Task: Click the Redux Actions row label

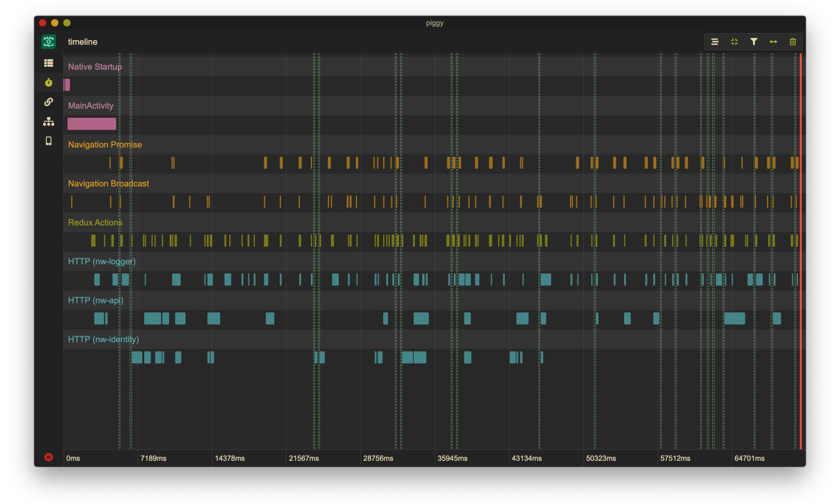Action: [95, 222]
